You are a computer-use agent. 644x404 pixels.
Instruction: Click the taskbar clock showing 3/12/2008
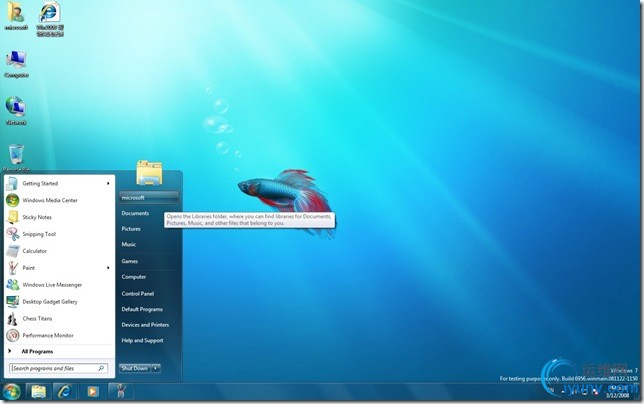[x=618, y=392]
